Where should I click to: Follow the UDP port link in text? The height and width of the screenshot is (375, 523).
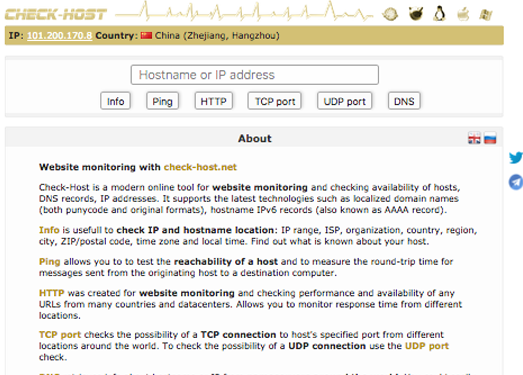tap(427, 346)
